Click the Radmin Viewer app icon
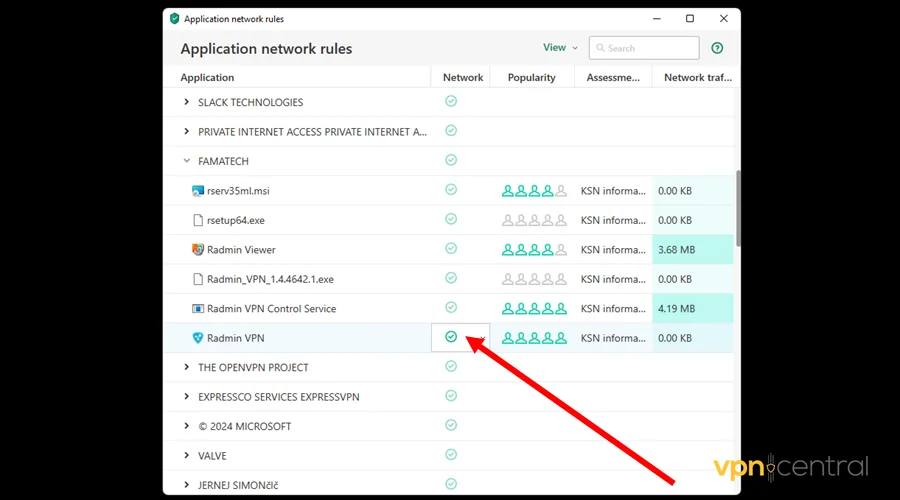Viewport: 900px width, 500px height. tap(197, 250)
